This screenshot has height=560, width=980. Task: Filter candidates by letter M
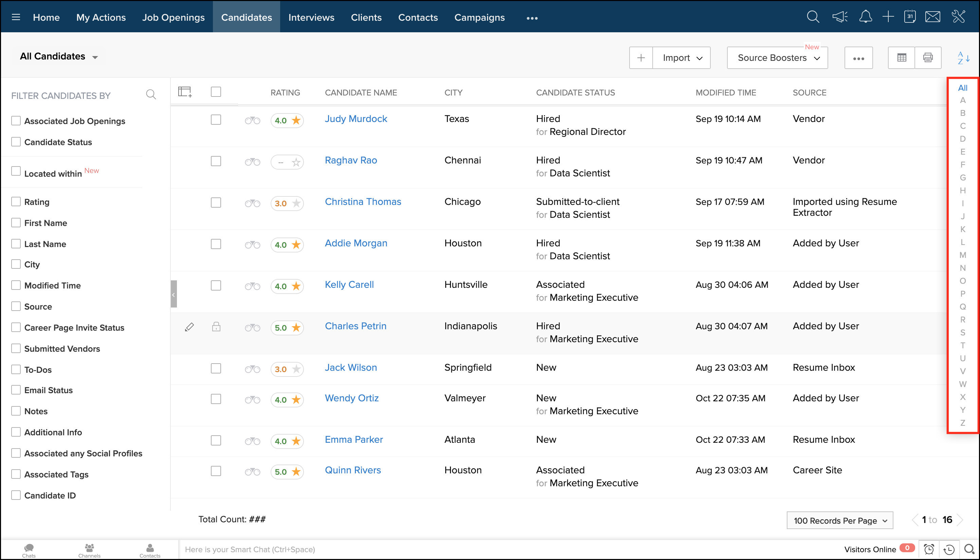[x=962, y=255]
